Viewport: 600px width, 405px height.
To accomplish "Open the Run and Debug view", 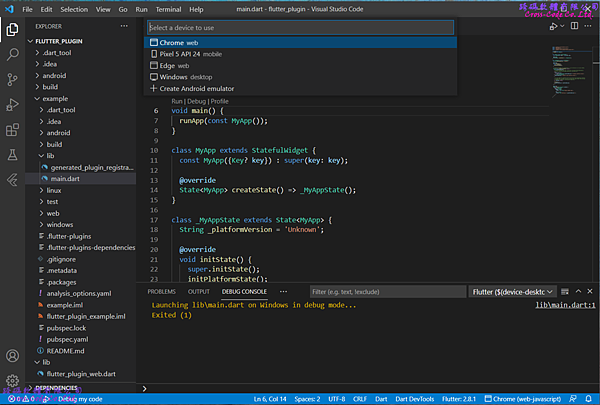I will coord(12,104).
